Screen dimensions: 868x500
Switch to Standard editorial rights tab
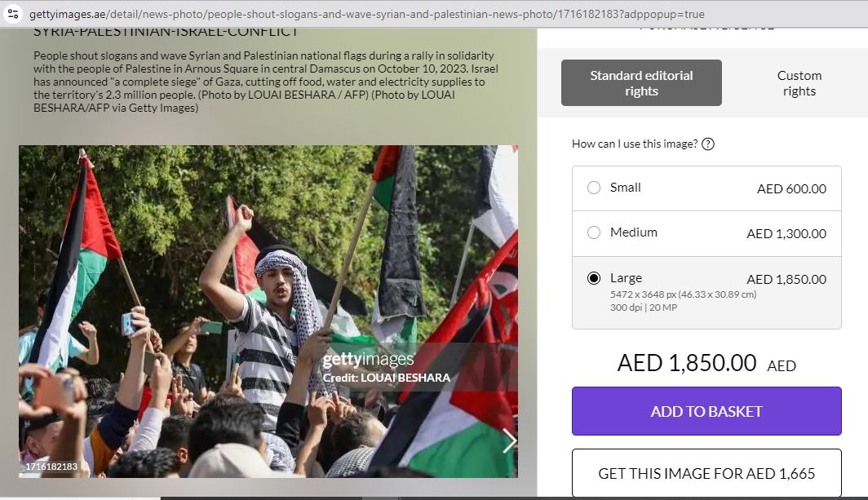pyautogui.click(x=641, y=83)
